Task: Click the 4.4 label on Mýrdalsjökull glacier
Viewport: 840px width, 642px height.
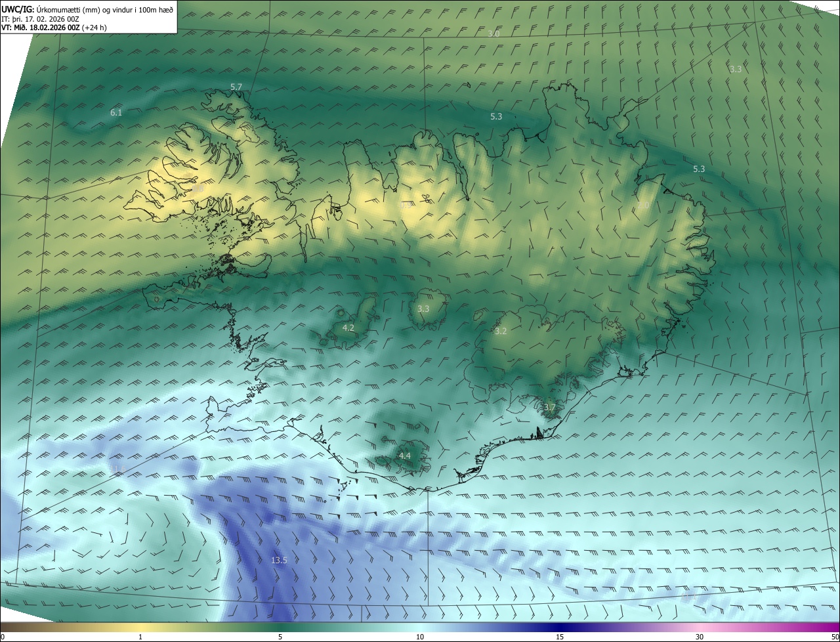Action: coord(405,456)
